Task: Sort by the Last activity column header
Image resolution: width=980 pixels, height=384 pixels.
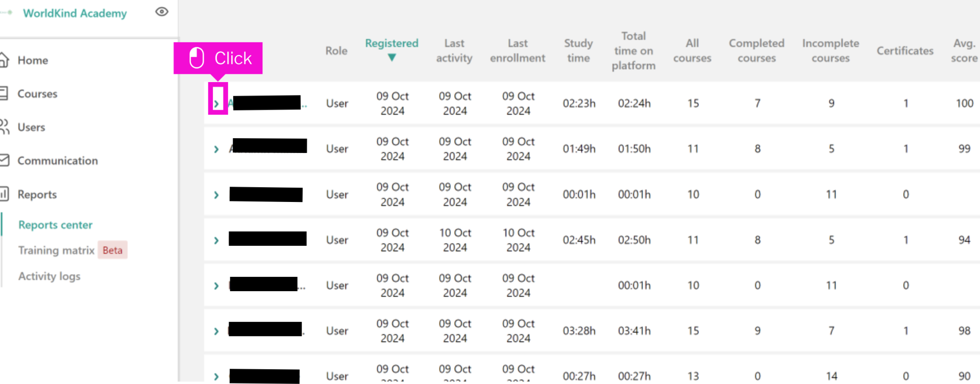Action: click(454, 50)
